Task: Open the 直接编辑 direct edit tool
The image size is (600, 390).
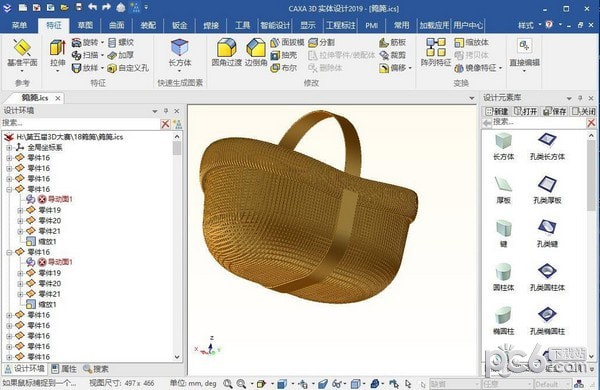Action: click(524, 55)
